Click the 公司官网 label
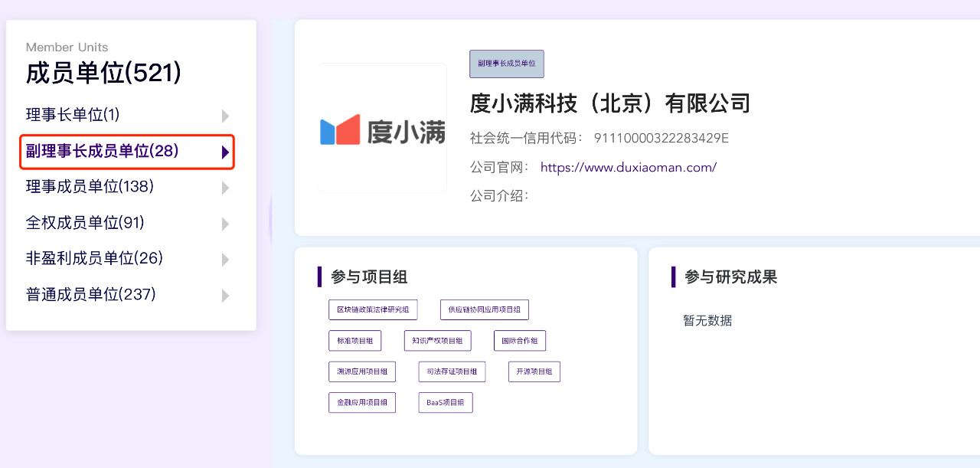Image resolution: width=980 pixels, height=468 pixels. click(500, 167)
